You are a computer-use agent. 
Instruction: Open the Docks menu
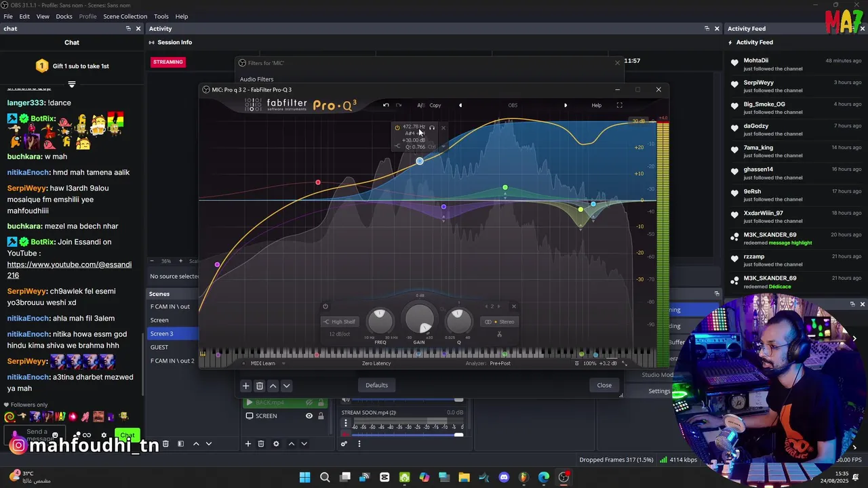point(64,16)
